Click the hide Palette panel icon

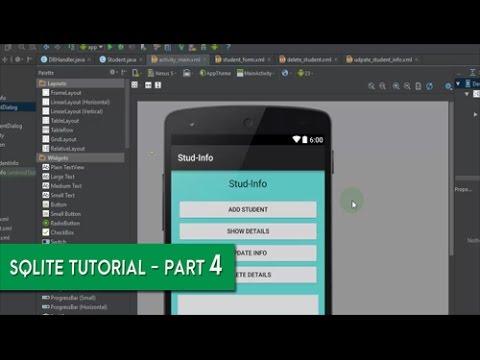[123, 72]
